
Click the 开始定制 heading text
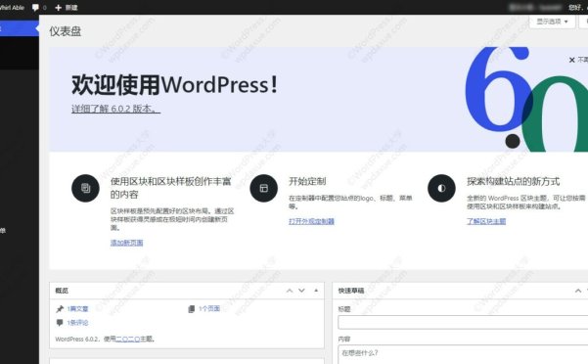pos(307,181)
